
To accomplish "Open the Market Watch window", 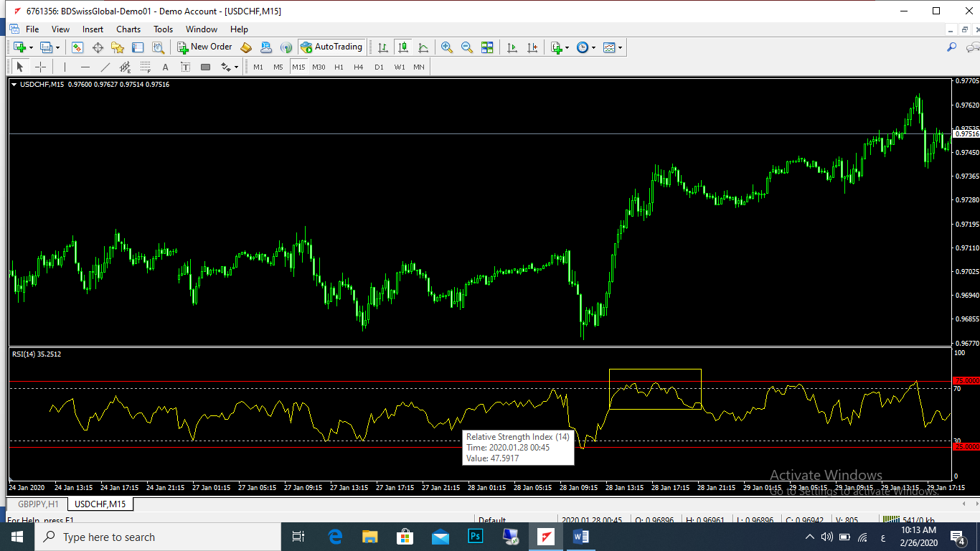I will [77, 47].
